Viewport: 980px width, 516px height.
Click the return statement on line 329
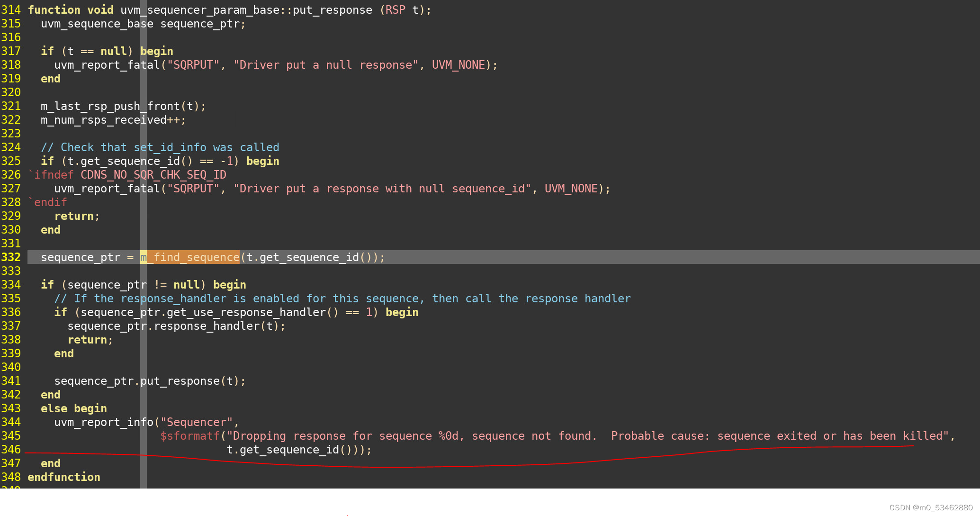click(x=77, y=216)
